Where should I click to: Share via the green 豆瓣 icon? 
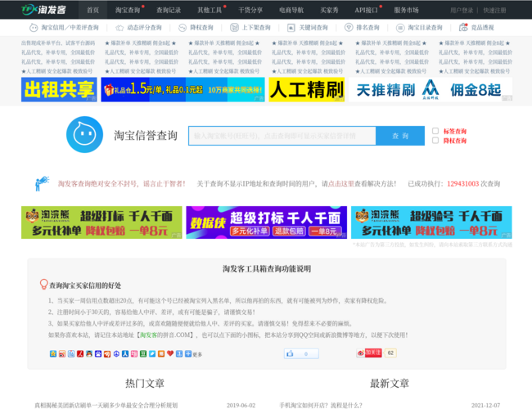tap(143, 353)
